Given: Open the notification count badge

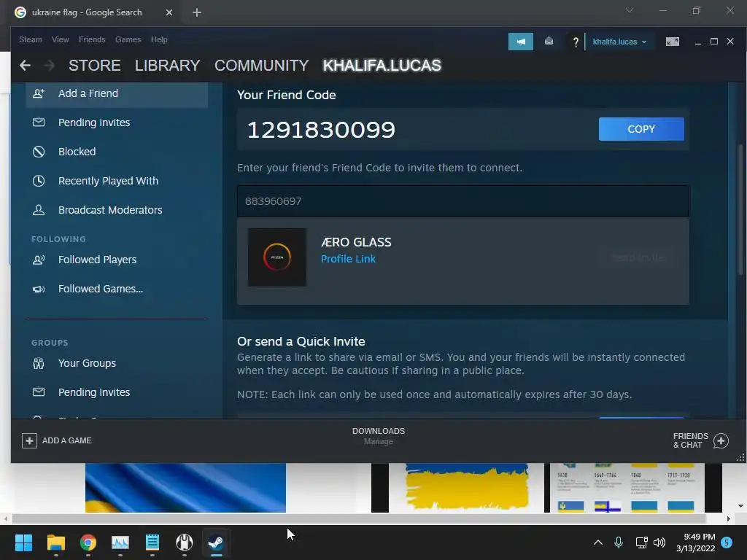Looking at the screenshot, I should click(x=727, y=542).
